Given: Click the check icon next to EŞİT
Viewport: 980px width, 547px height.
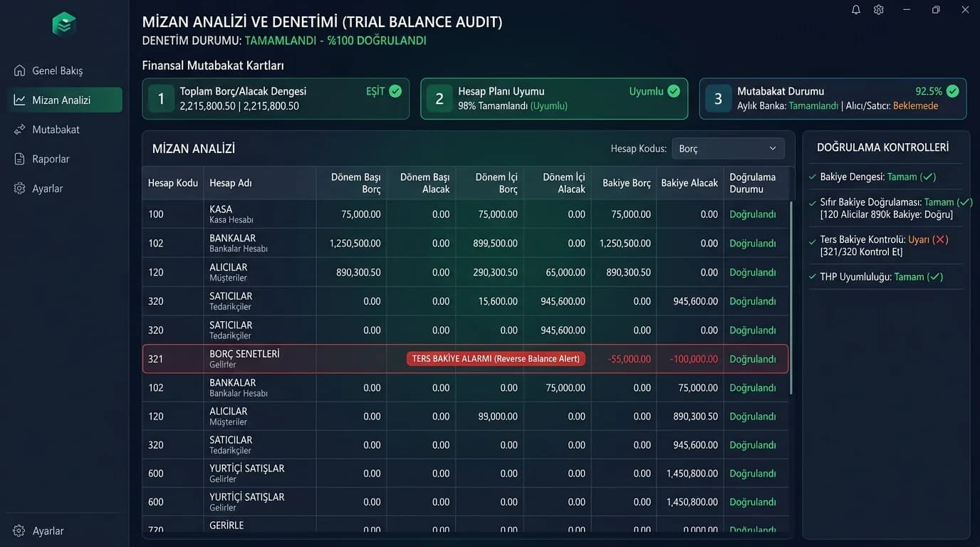Looking at the screenshot, I should 395,91.
